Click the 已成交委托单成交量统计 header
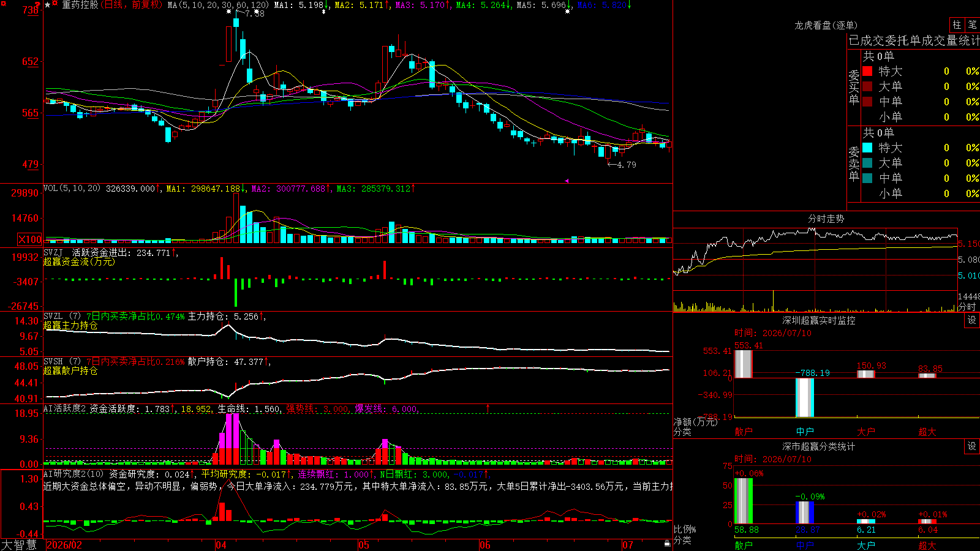Screen dimensions: 980x551 [x=914, y=40]
